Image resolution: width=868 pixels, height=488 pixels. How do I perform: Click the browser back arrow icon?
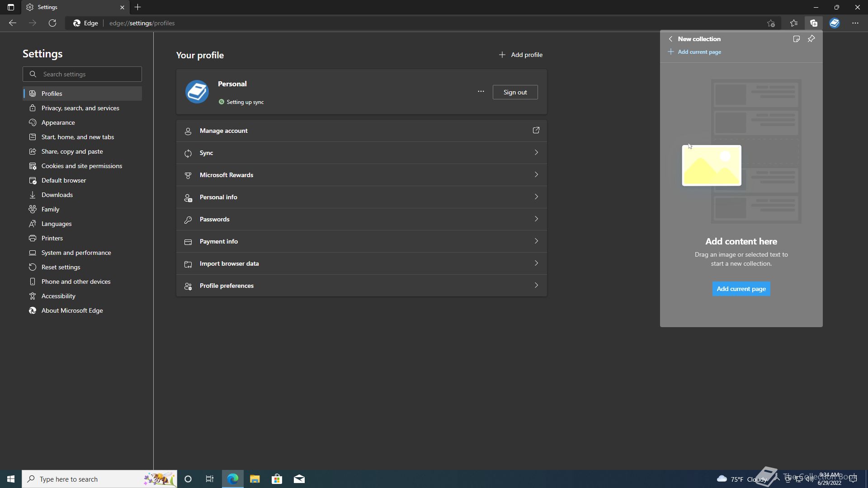pyautogui.click(x=13, y=23)
